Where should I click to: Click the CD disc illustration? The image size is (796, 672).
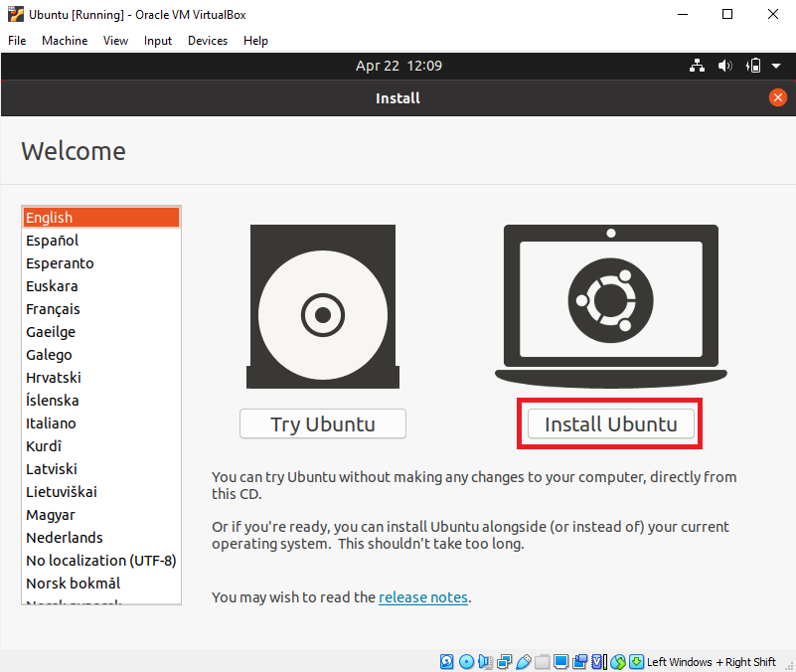(x=323, y=307)
